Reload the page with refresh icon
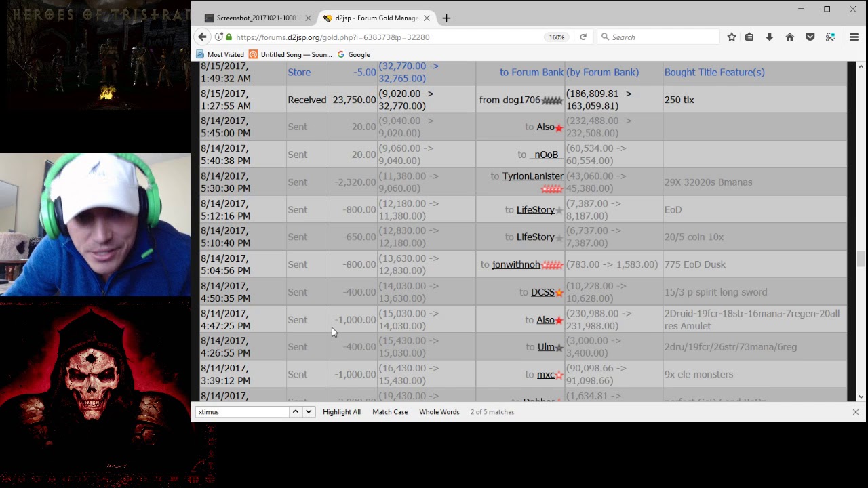The image size is (868, 488). [x=583, y=37]
